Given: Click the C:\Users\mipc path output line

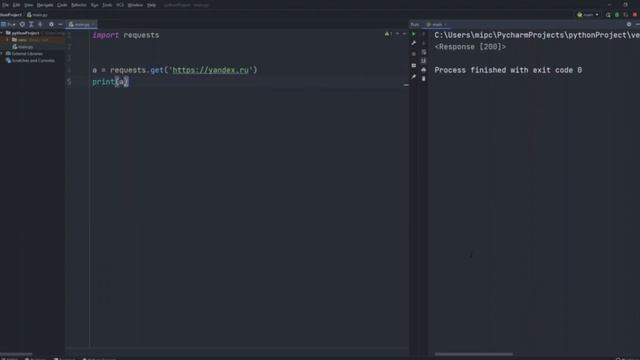Looking at the screenshot, I should coord(537,35).
